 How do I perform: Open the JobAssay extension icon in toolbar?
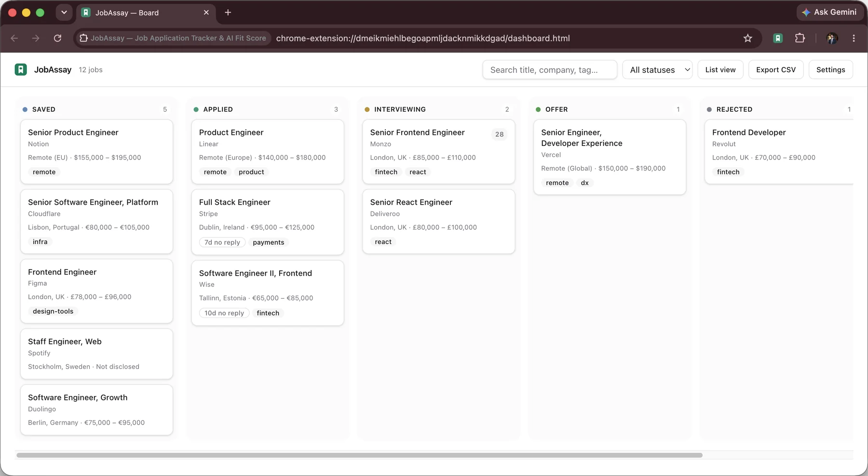[x=778, y=38]
